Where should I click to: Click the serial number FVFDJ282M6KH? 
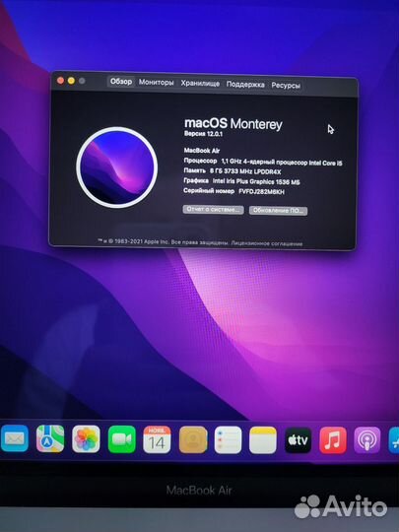coord(262,192)
